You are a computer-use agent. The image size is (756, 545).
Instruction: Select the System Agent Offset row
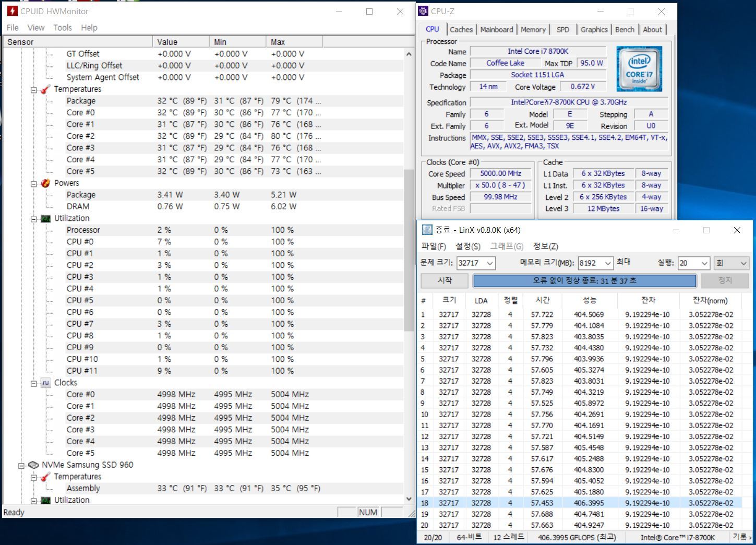tap(203, 77)
